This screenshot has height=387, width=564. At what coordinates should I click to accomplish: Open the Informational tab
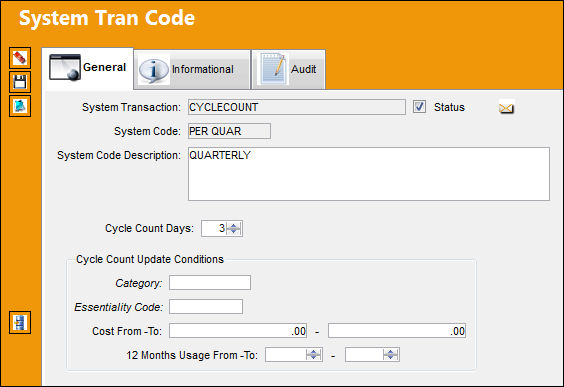tap(192, 69)
